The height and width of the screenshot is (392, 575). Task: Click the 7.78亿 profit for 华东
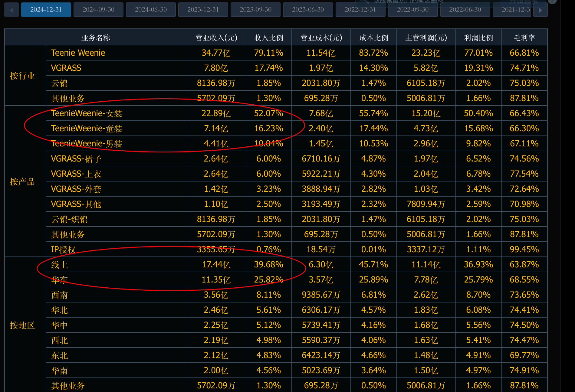pyautogui.click(x=426, y=279)
